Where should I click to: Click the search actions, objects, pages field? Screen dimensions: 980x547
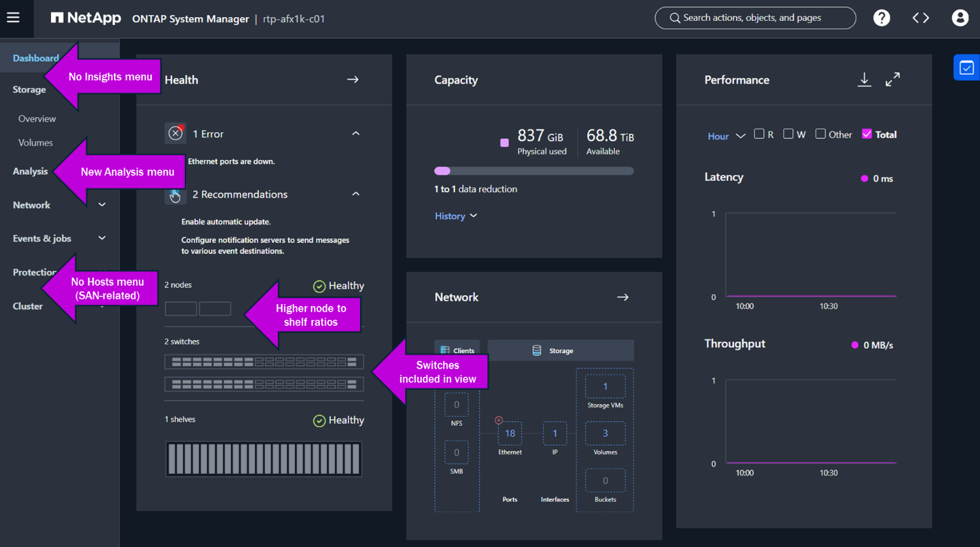pyautogui.click(x=755, y=18)
